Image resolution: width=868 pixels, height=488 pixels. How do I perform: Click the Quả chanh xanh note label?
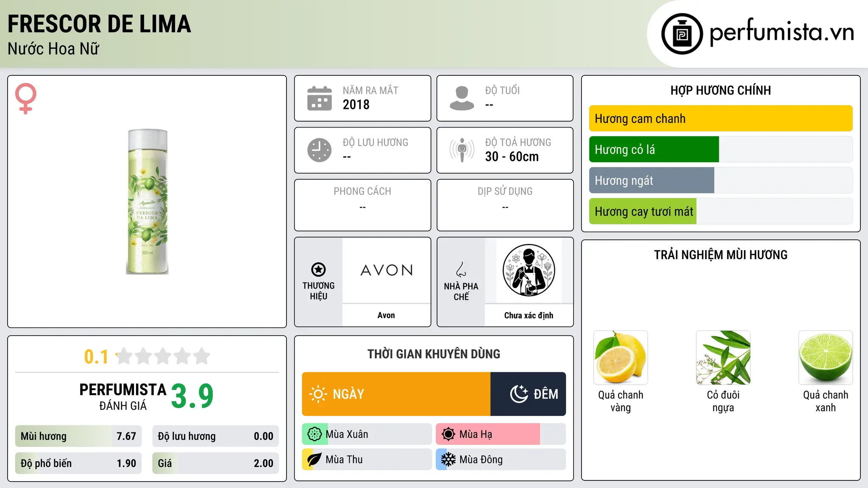point(826,401)
